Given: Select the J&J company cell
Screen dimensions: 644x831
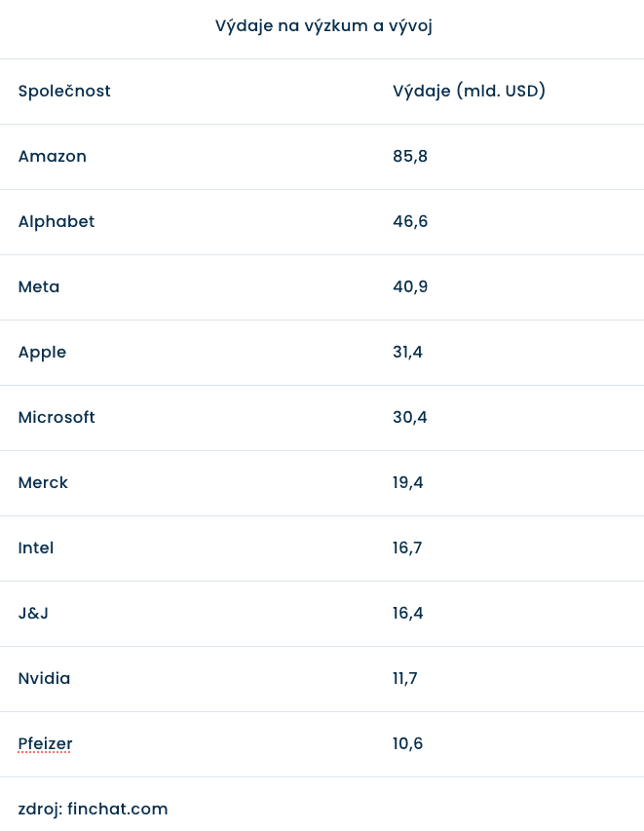Looking at the screenshot, I should point(32,614).
